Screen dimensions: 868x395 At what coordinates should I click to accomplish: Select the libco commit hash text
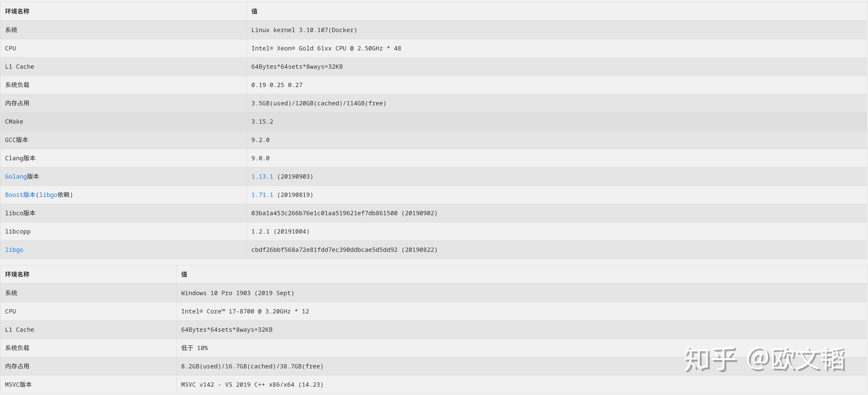[324, 213]
